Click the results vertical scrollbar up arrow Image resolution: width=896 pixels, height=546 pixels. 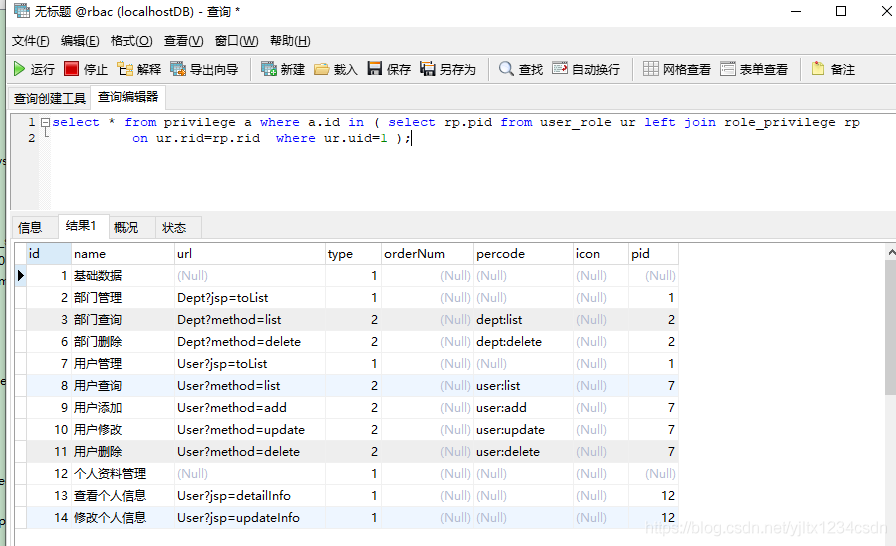(x=891, y=252)
